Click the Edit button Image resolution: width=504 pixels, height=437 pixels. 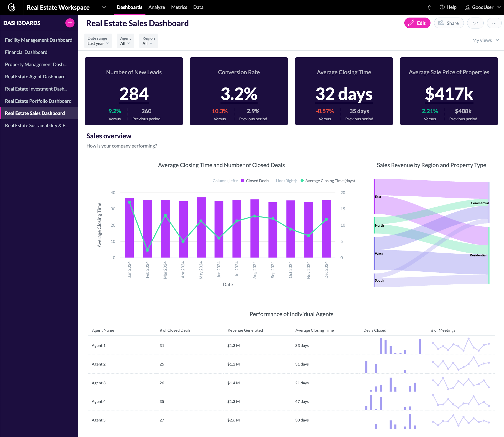coord(417,23)
